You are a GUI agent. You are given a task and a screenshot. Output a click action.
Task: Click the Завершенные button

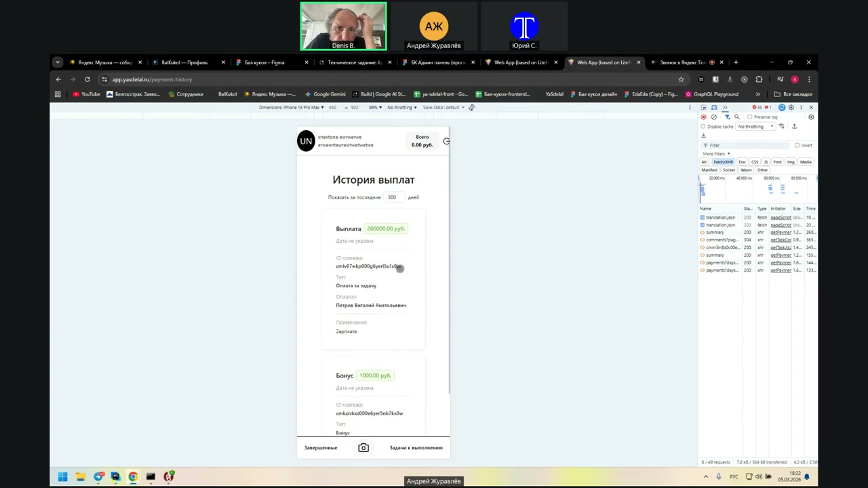[x=321, y=448]
